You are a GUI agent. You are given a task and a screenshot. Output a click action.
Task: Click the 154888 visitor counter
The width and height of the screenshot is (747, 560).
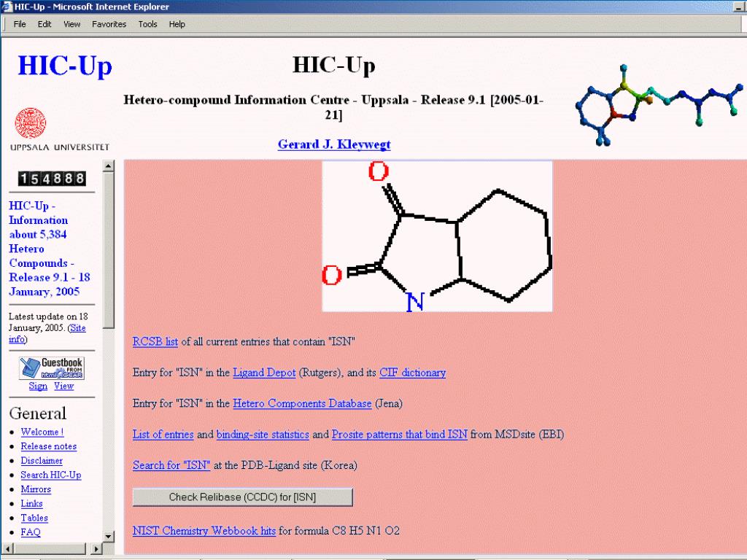point(52,179)
